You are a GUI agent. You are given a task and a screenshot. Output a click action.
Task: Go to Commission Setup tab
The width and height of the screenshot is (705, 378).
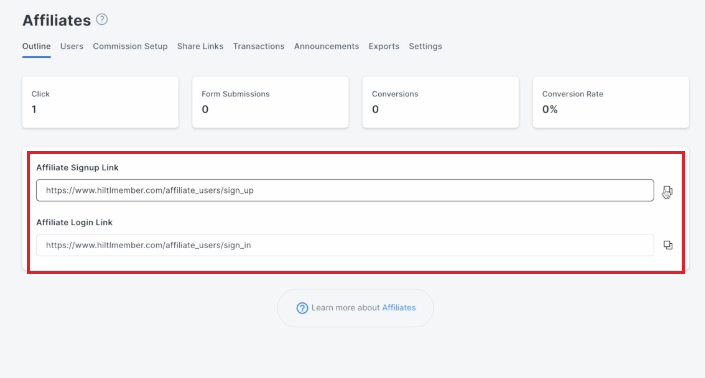(x=130, y=46)
